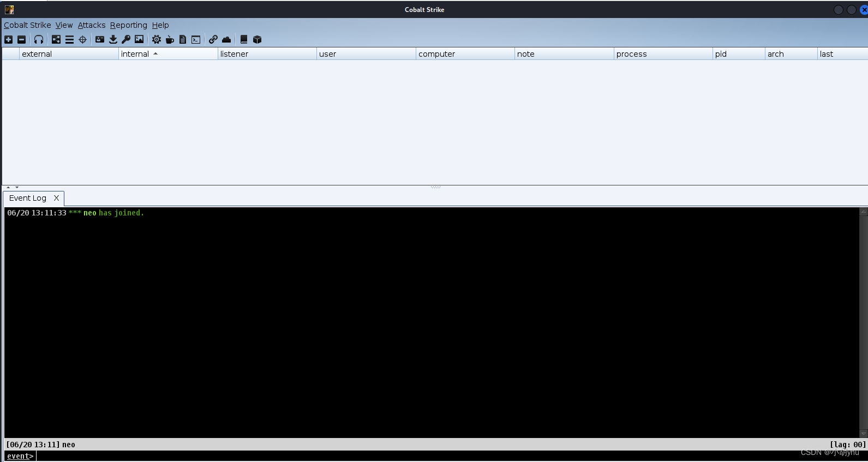Screen dimensions: 868x462
Task: Click the event> command input field
Action: [451, 456]
